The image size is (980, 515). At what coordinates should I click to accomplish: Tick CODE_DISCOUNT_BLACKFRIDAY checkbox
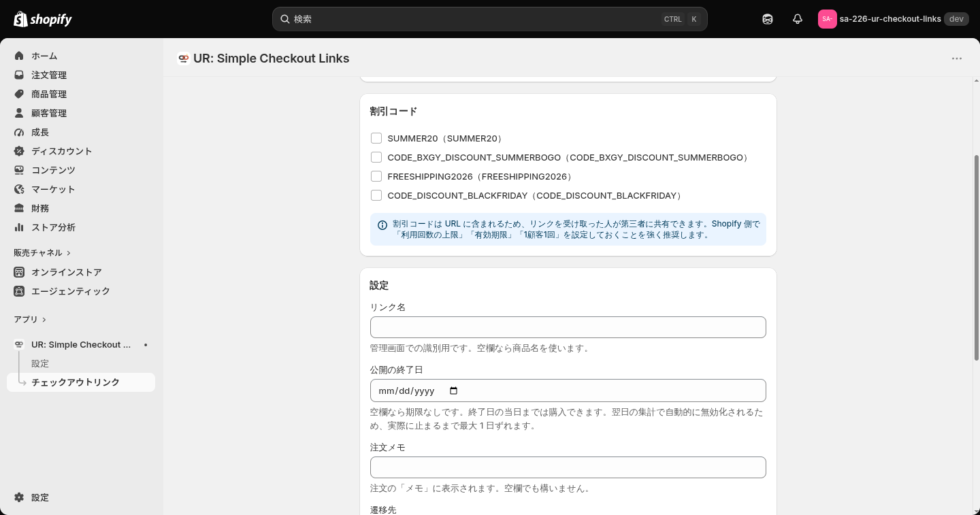tap(376, 195)
